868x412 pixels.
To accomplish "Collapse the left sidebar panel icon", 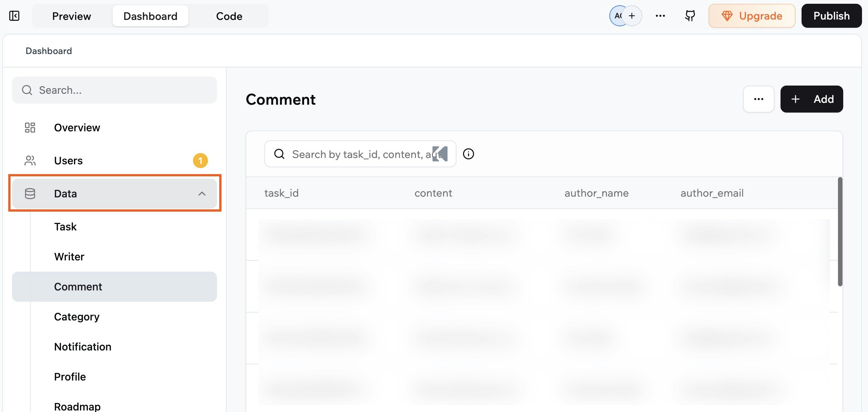I will [x=14, y=16].
